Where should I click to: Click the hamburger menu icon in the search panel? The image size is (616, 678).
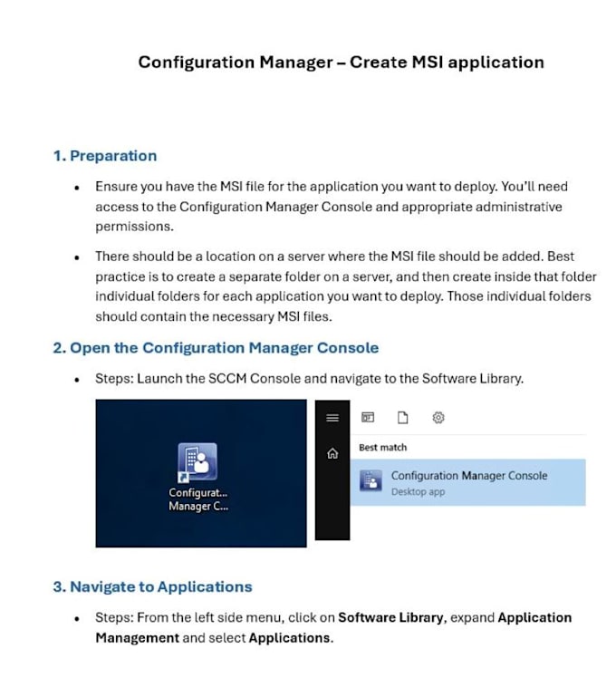point(332,418)
